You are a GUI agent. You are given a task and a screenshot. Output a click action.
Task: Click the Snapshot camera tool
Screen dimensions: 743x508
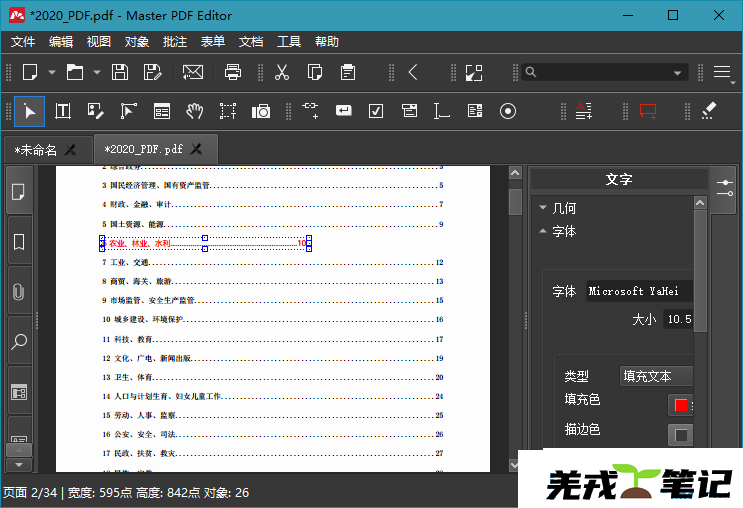[x=261, y=111]
